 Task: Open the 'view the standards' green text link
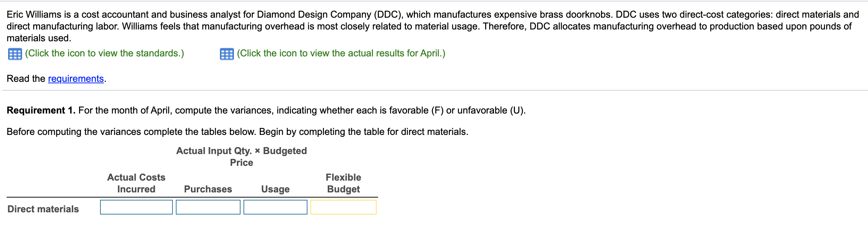[104, 53]
